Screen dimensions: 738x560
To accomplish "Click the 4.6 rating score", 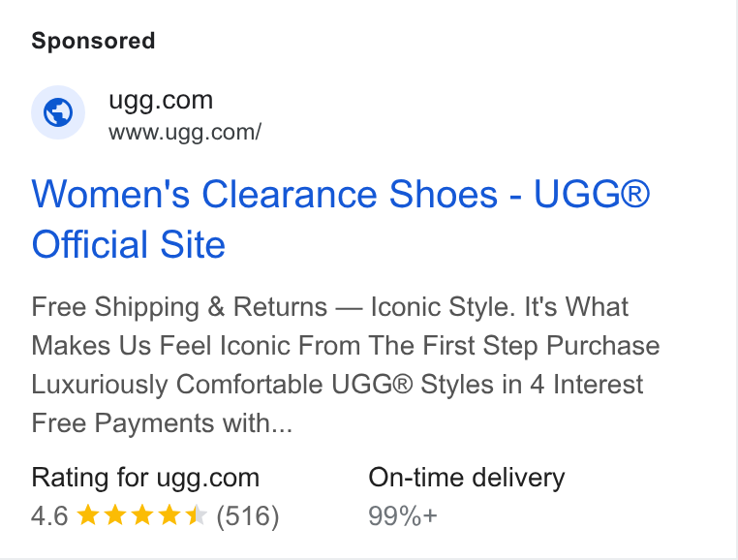I will 49,515.
